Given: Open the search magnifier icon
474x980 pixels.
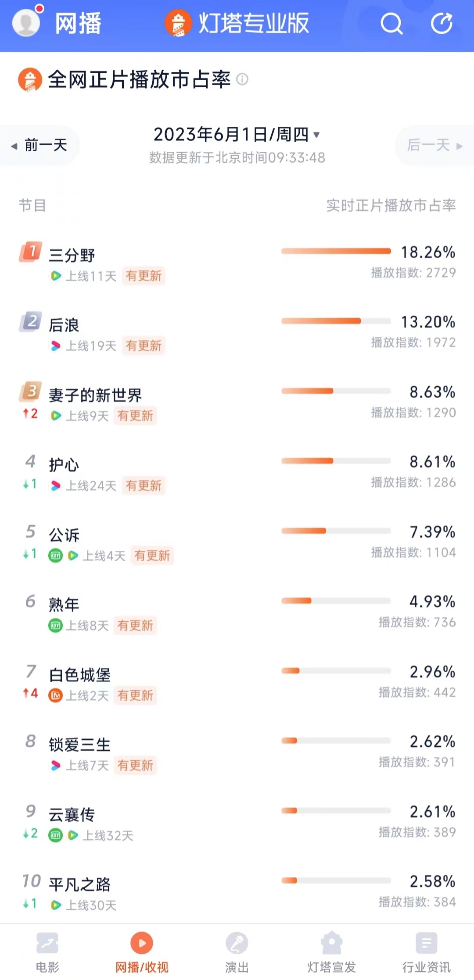Looking at the screenshot, I should click(x=391, y=23).
